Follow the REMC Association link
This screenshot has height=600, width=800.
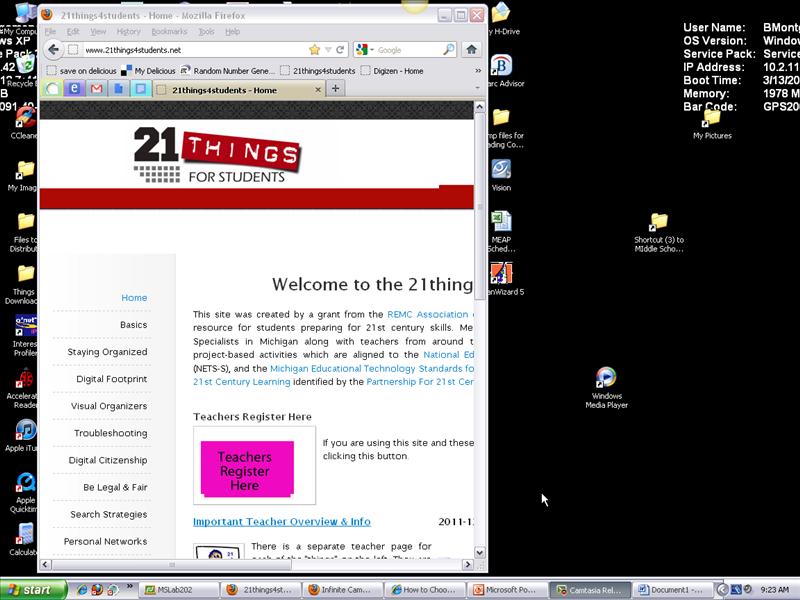pyautogui.click(x=428, y=314)
